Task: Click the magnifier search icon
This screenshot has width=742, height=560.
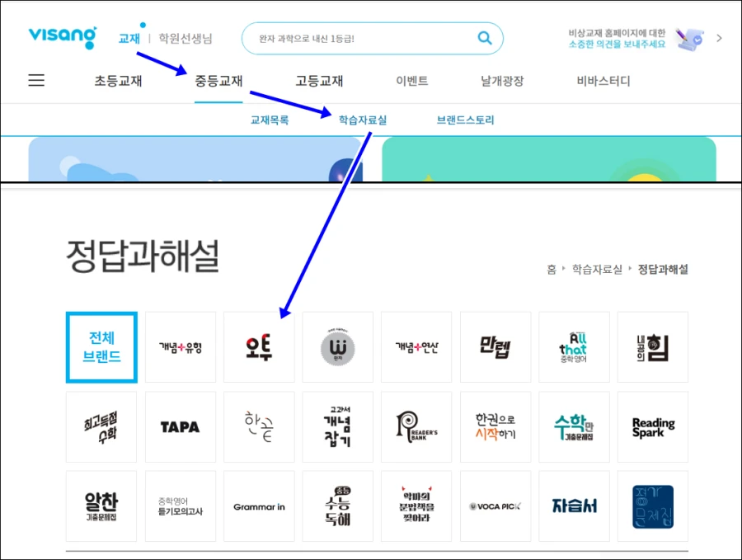Action: pyautogui.click(x=485, y=38)
